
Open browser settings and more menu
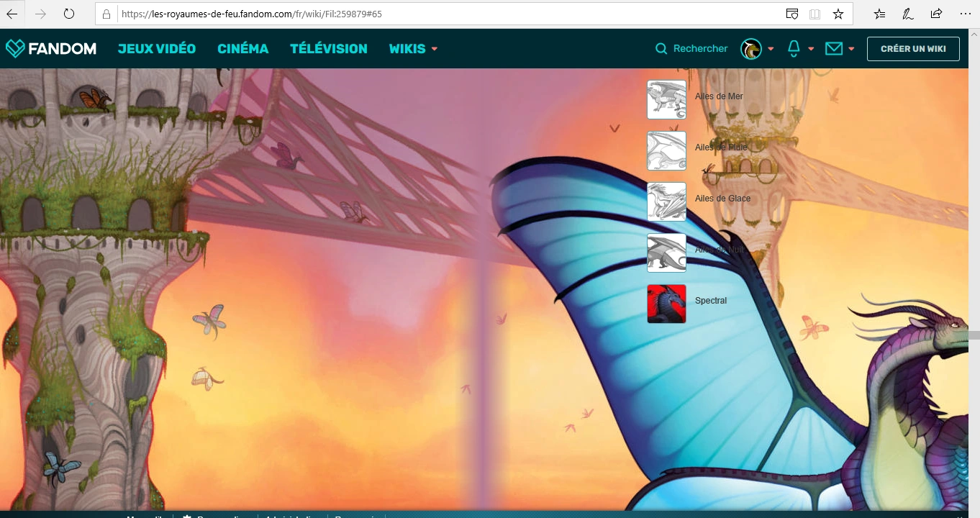click(965, 14)
